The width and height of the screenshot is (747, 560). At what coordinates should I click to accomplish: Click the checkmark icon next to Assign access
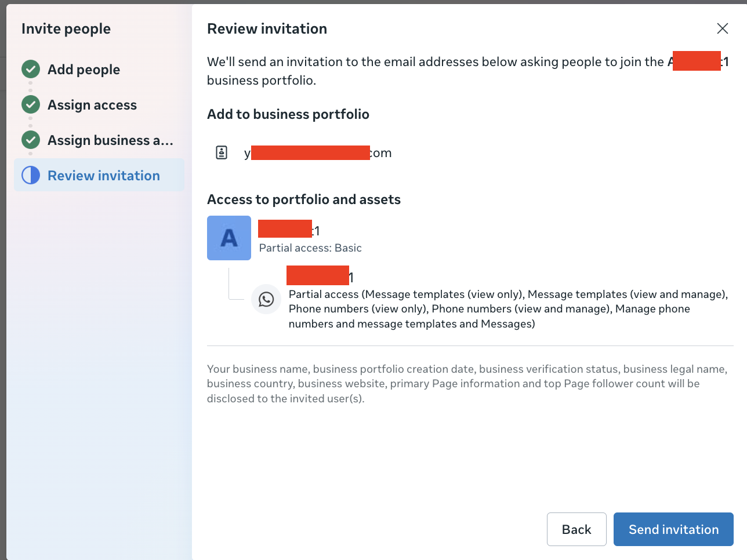pyautogui.click(x=30, y=104)
